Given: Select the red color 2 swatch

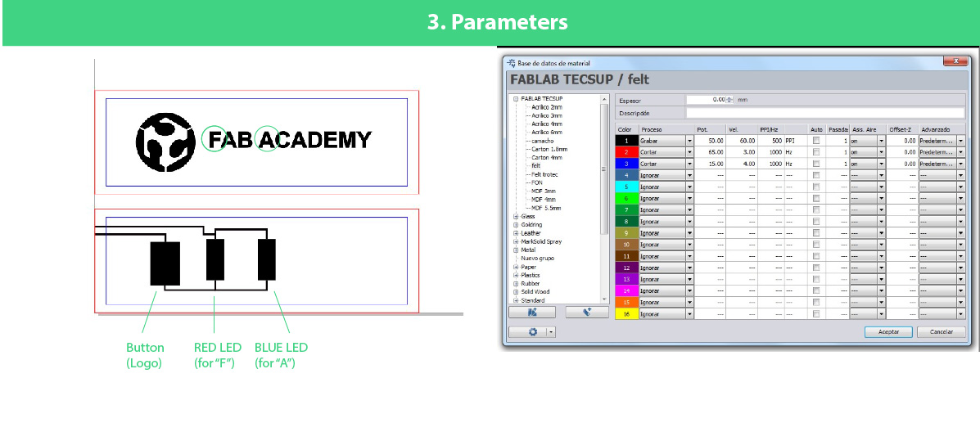Looking at the screenshot, I should click(627, 152).
